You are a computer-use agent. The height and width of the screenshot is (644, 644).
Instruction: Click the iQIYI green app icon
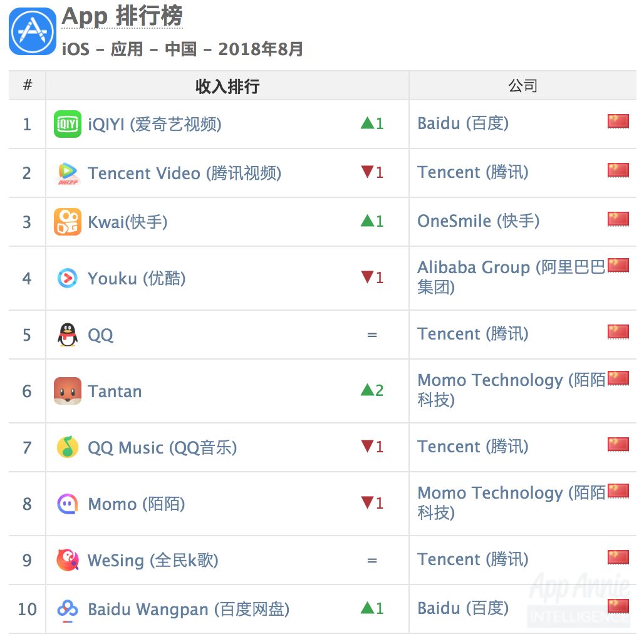(67, 124)
